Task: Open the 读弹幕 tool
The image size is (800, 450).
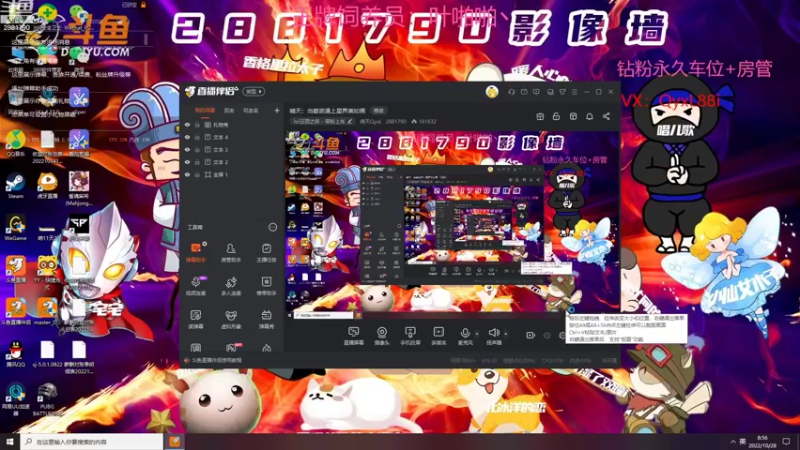Action: point(196,319)
